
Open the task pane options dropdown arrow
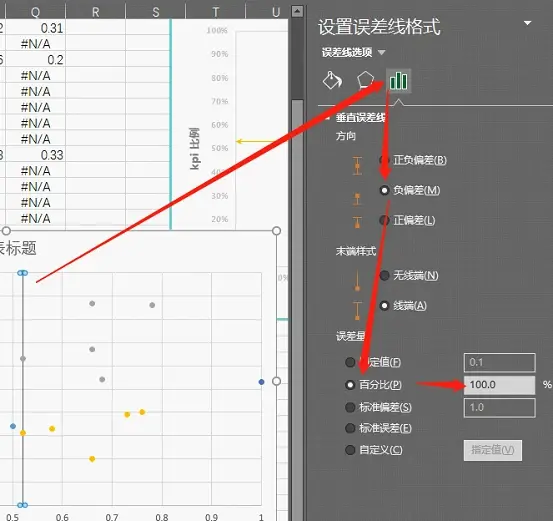click(528, 23)
